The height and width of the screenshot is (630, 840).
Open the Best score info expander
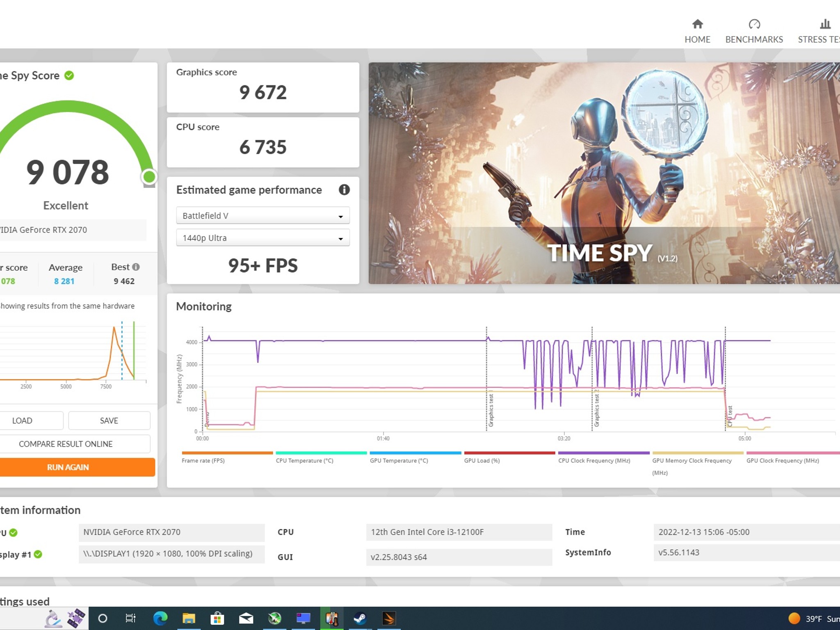click(135, 267)
